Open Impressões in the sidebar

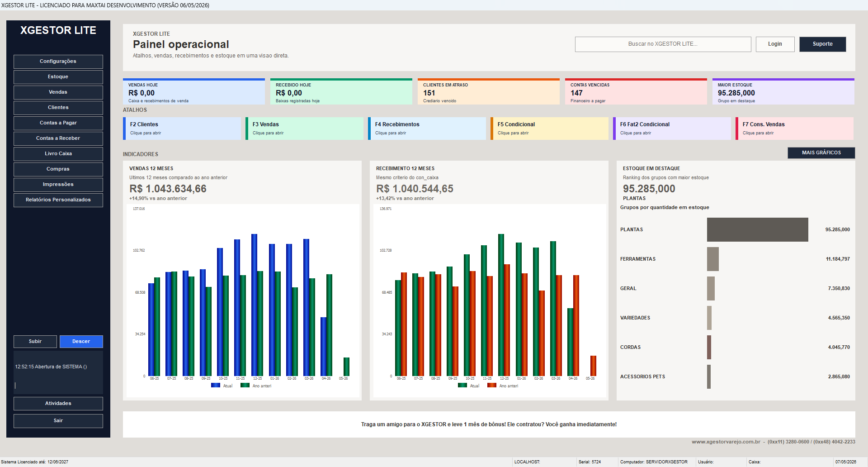[58, 185]
